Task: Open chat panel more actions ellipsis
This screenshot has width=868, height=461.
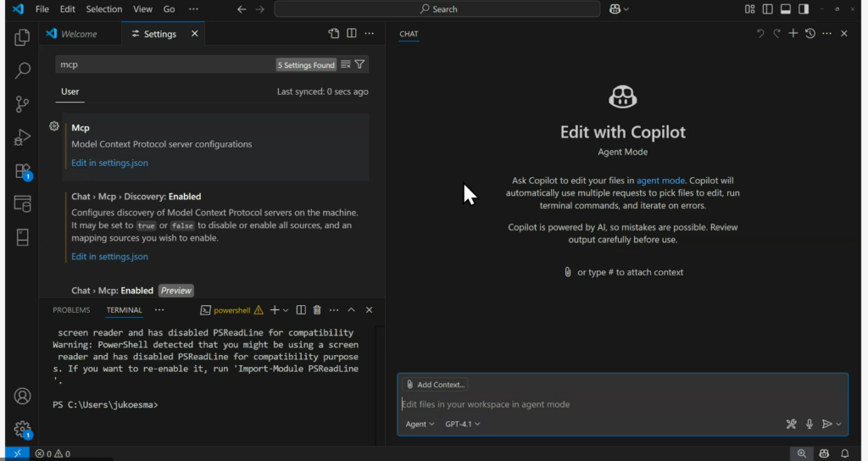Action: click(x=827, y=33)
